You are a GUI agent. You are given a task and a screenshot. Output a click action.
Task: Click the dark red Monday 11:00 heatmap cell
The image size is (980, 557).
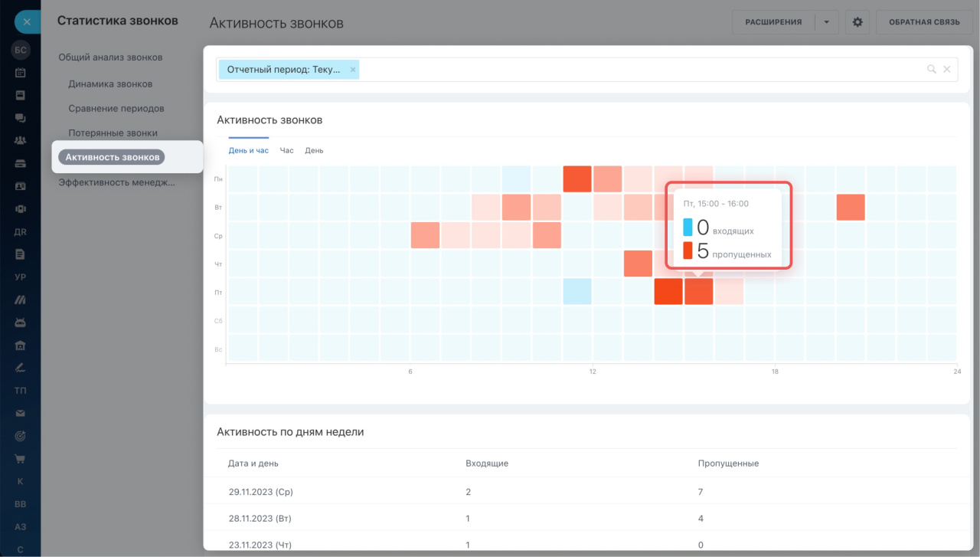(577, 179)
